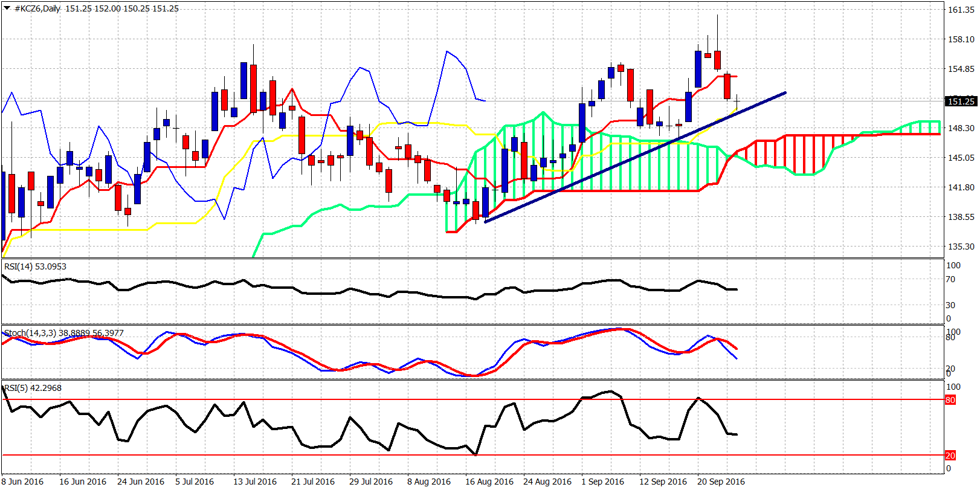Click the 16 Jun 2016 date label

point(83,482)
